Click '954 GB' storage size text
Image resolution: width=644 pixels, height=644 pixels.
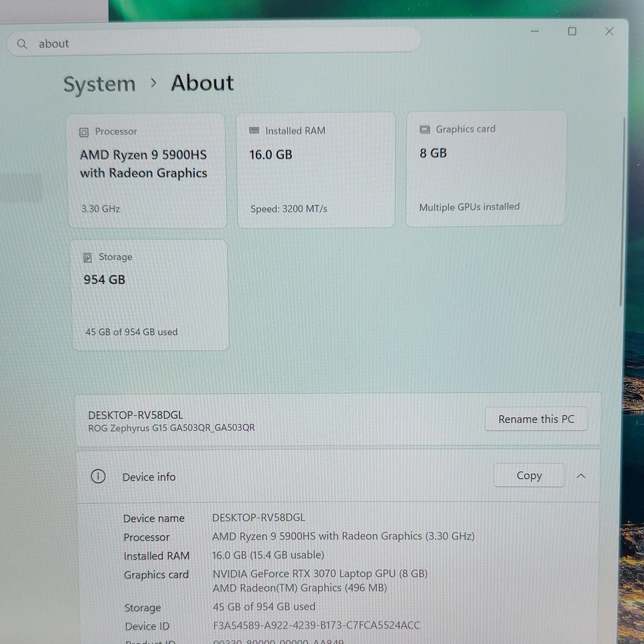pos(104,280)
